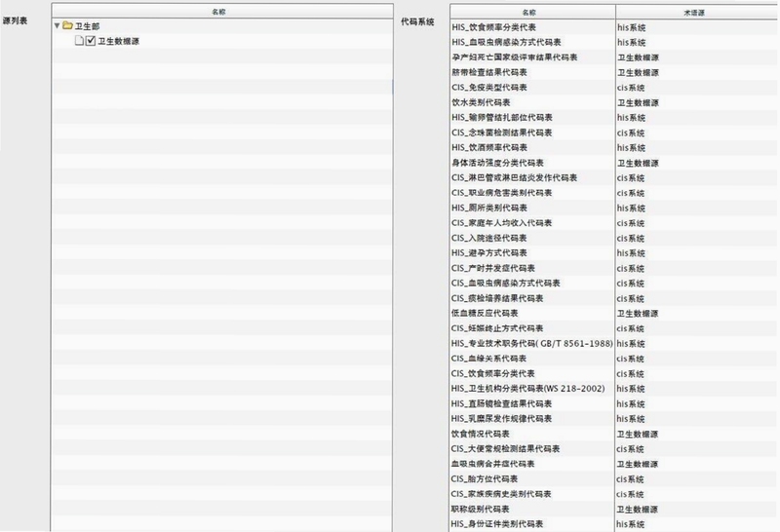Uncheck the 卫生数据源 checkbox
Image resolution: width=780 pixels, height=532 pixels.
(x=91, y=41)
